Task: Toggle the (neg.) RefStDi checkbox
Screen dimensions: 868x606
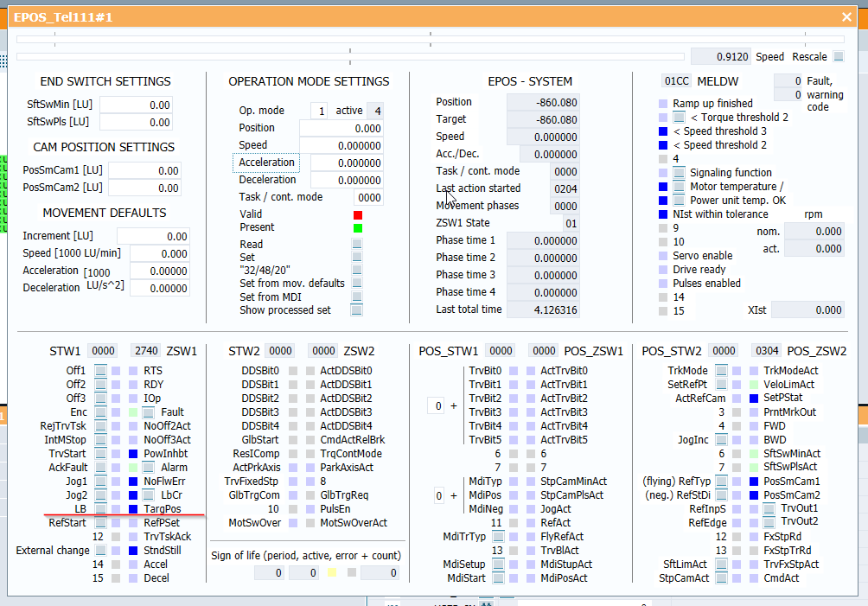Action: [721, 494]
